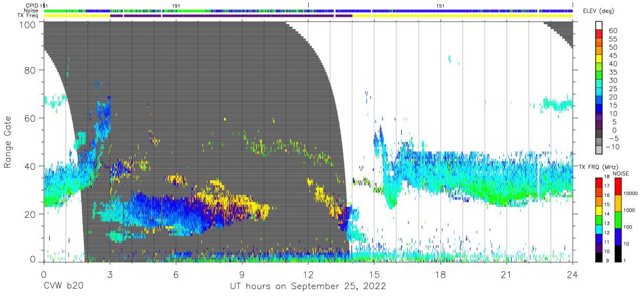Image resolution: width=644 pixels, height=297 pixels.
Task: Click the UT hours on September 25, 2022 title
Action: [x=308, y=287]
